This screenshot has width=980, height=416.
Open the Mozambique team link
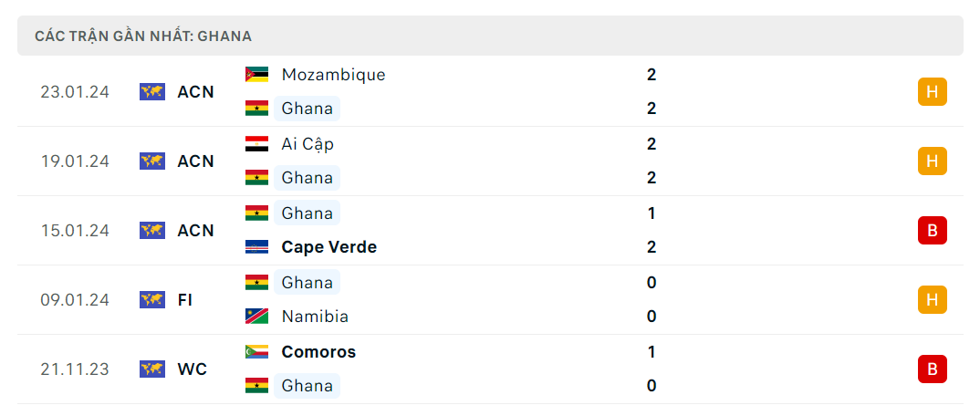coord(334,75)
